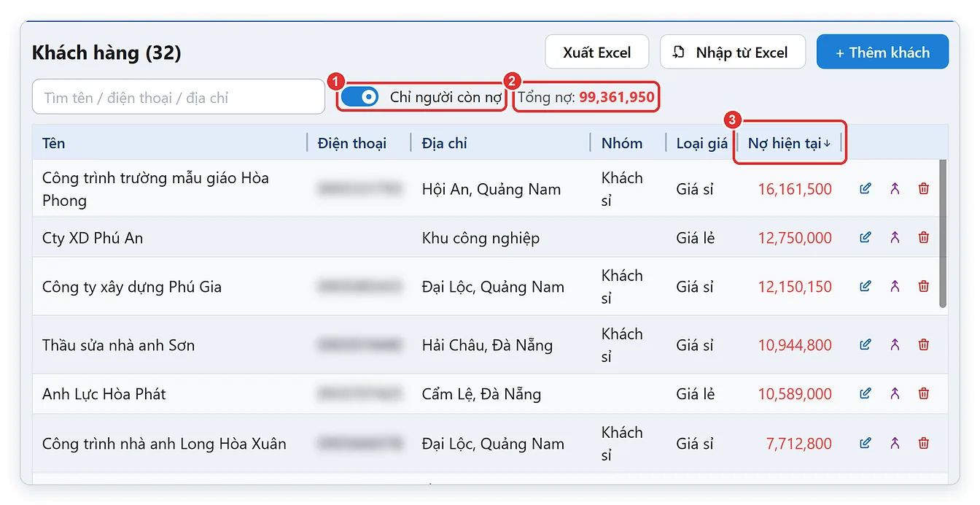
Task: Edit Công ty xây dựng Phú Gia
Action: 866,286
